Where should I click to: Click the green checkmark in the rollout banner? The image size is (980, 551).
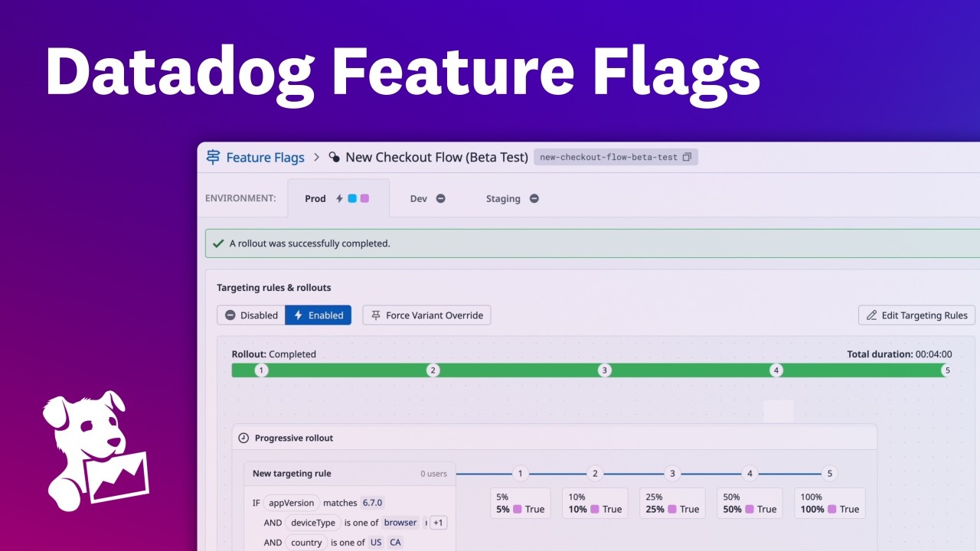tap(218, 243)
